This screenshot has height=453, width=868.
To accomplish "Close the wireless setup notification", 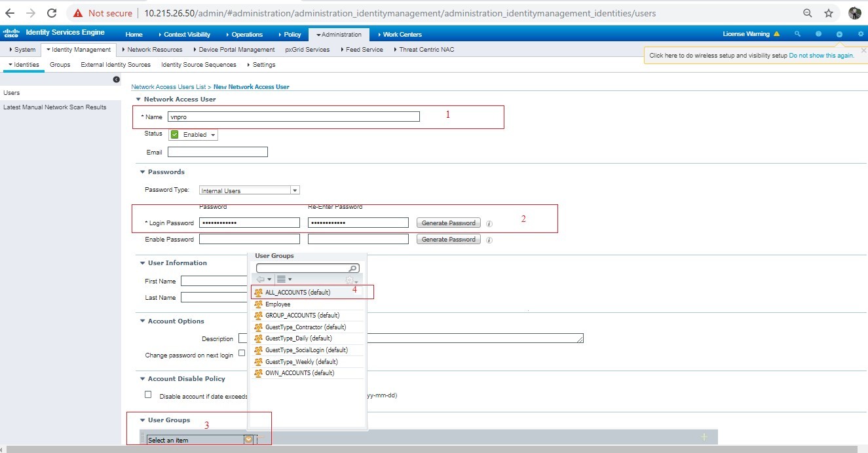I will pos(863,50).
